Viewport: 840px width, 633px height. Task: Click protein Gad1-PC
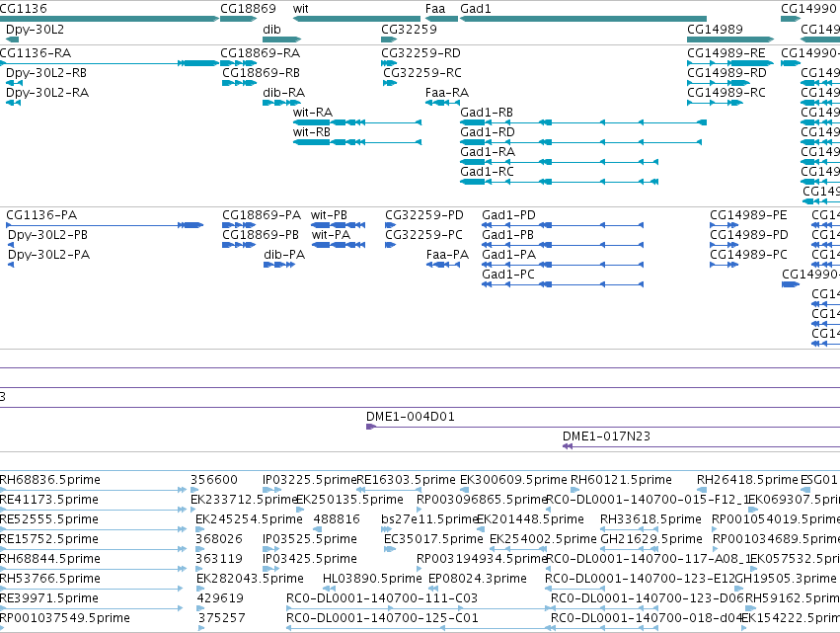tap(563, 284)
